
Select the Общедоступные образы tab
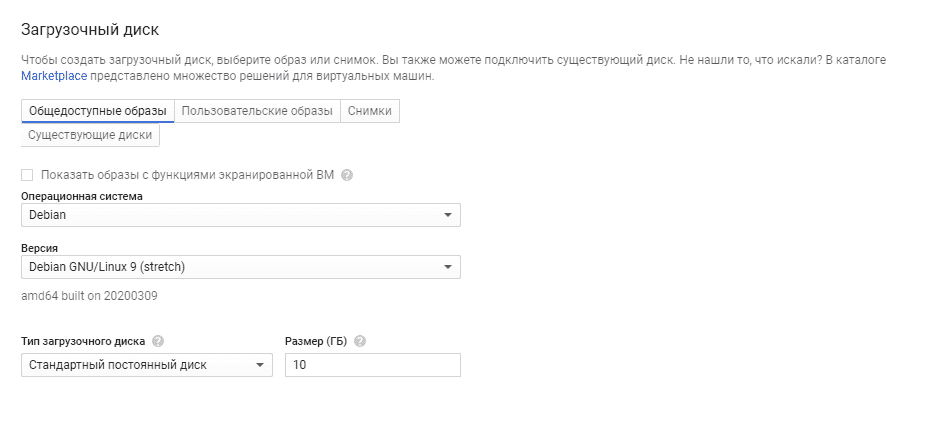tap(98, 110)
